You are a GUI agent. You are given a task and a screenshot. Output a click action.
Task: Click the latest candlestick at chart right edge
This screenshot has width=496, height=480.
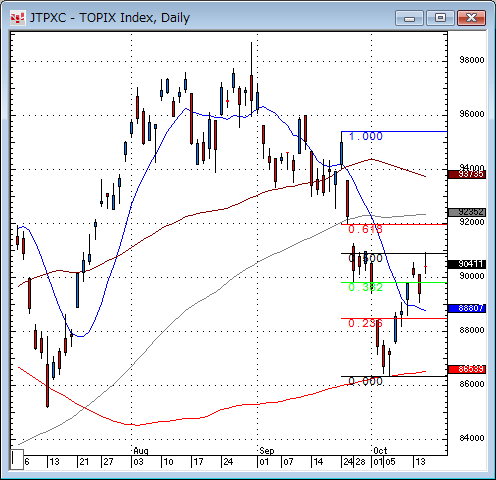pos(425,263)
